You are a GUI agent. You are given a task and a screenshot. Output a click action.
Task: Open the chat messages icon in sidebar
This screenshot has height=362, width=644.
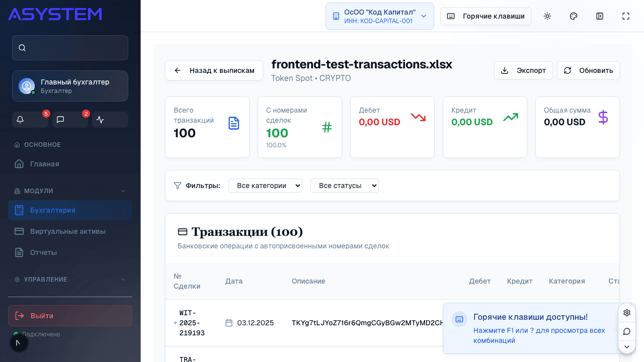(60, 120)
